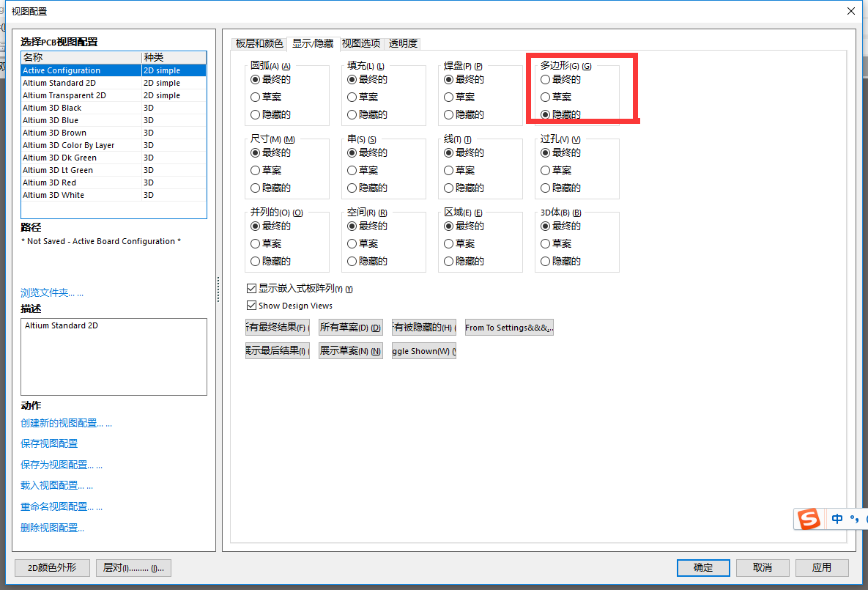
Task: Click 载入视图配置 link
Action: (57, 485)
